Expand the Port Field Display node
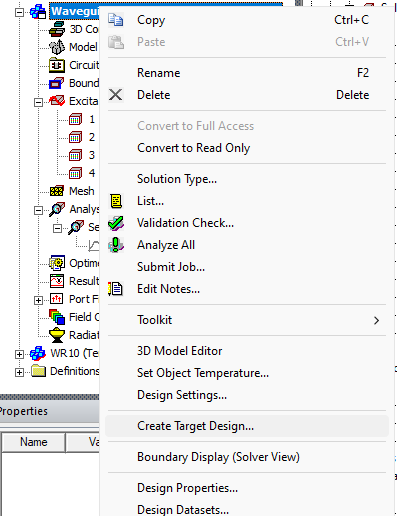397x516 pixels. [38, 300]
